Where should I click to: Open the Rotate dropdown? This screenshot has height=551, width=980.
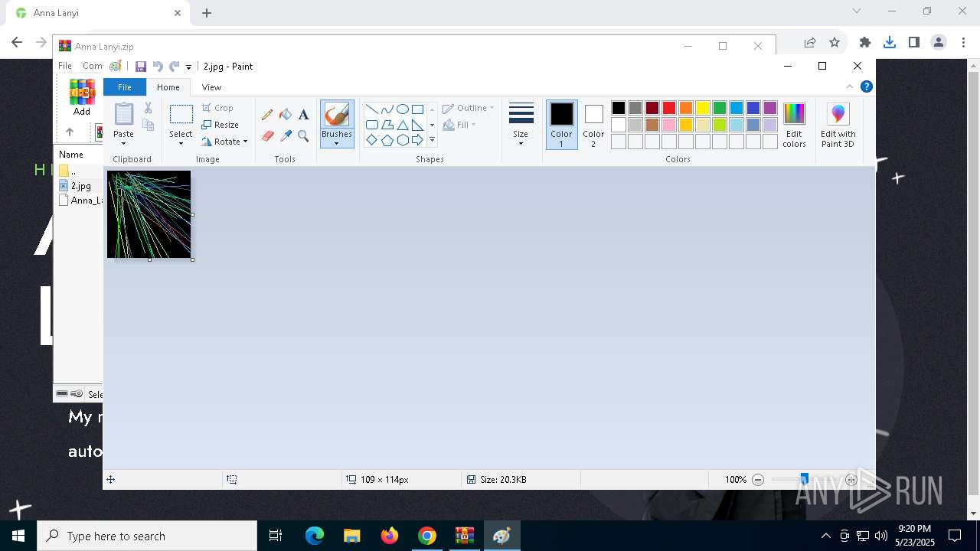coord(225,142)
